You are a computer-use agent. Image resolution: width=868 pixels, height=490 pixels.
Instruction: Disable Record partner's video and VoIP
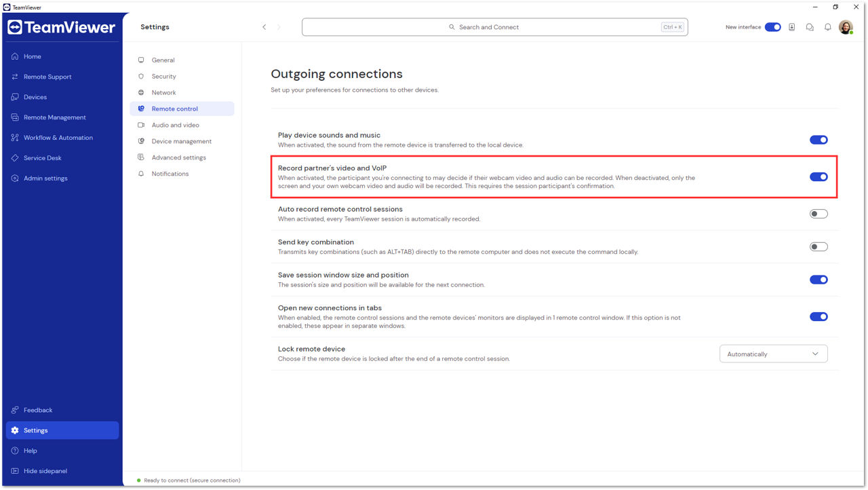tap(818, 177)
